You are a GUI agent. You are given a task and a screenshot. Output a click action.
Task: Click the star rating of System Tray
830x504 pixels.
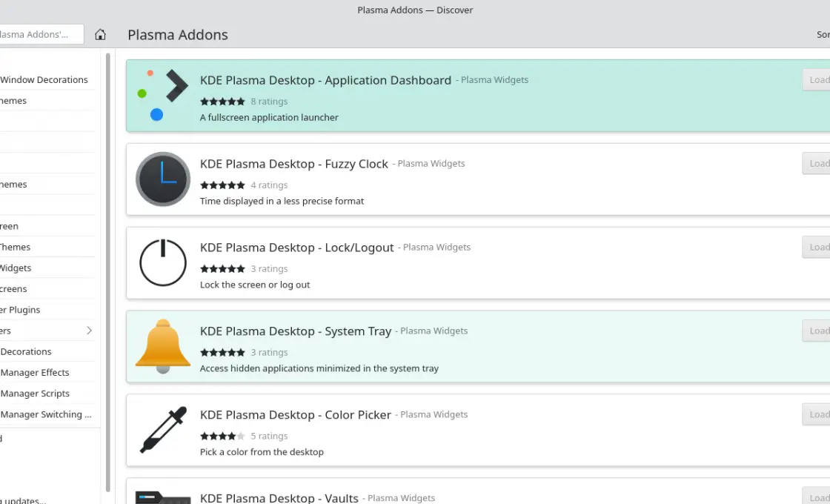[x=222, y=352]
